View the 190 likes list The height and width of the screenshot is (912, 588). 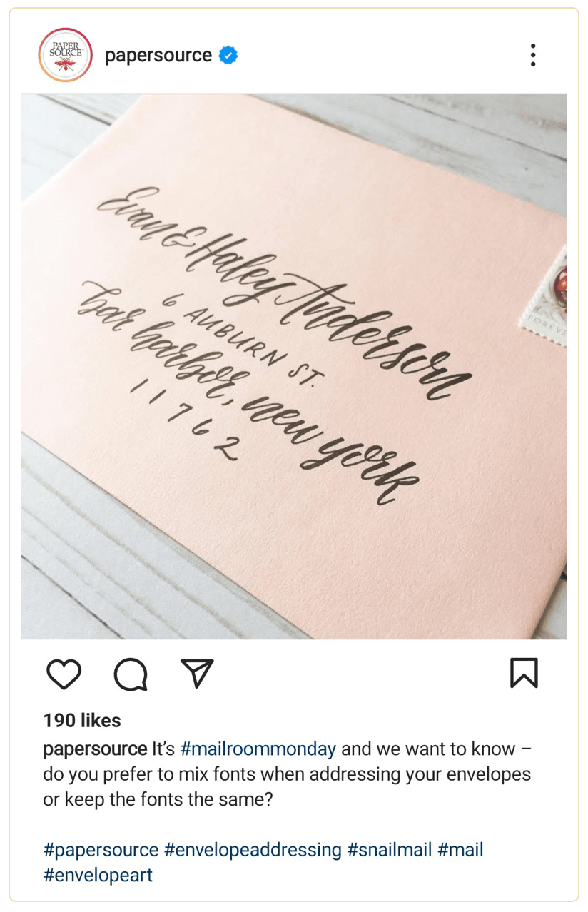coord(82,721)
